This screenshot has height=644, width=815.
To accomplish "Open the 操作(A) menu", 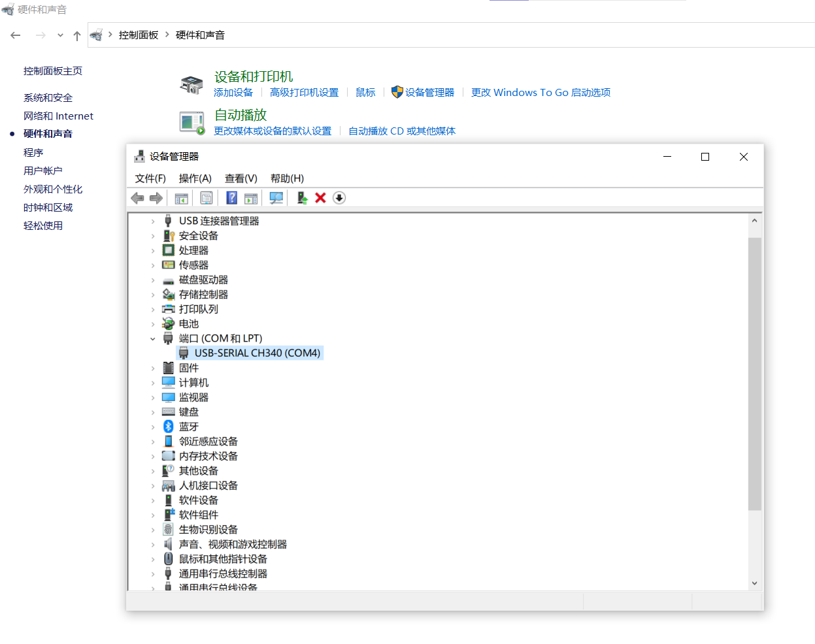I will [195, 178].
